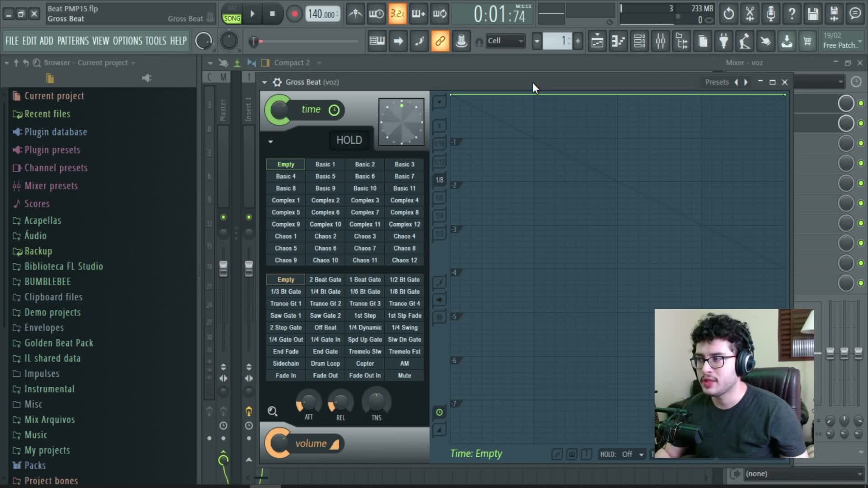Image resolution: width=868 pixels, height=488 pixels.
Task: Click the save project floppy icon
Action: click(x=813, y=14)
